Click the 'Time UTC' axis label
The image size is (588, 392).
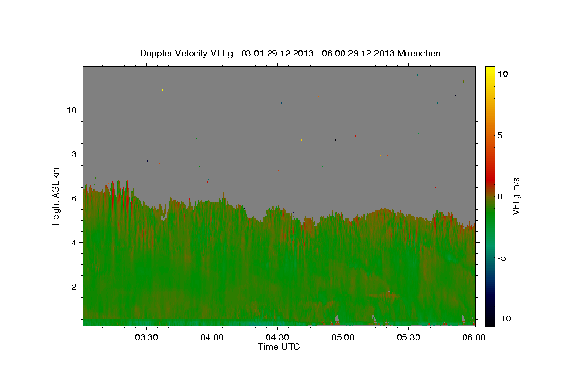pyautogui.click(x=279, y=347)
